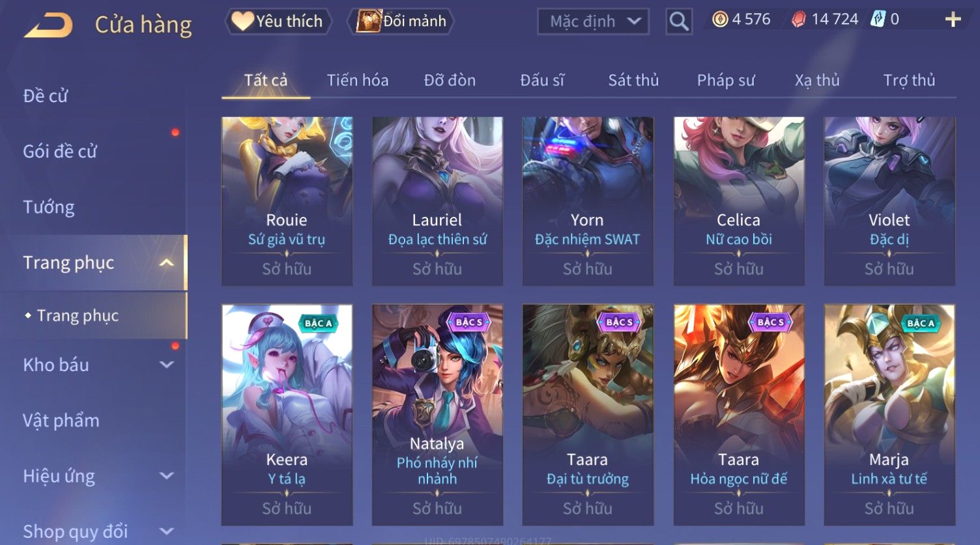
Task: Open the Natalya Phó nháy nhí nhảnh skin card
Action: coord(437,415)
